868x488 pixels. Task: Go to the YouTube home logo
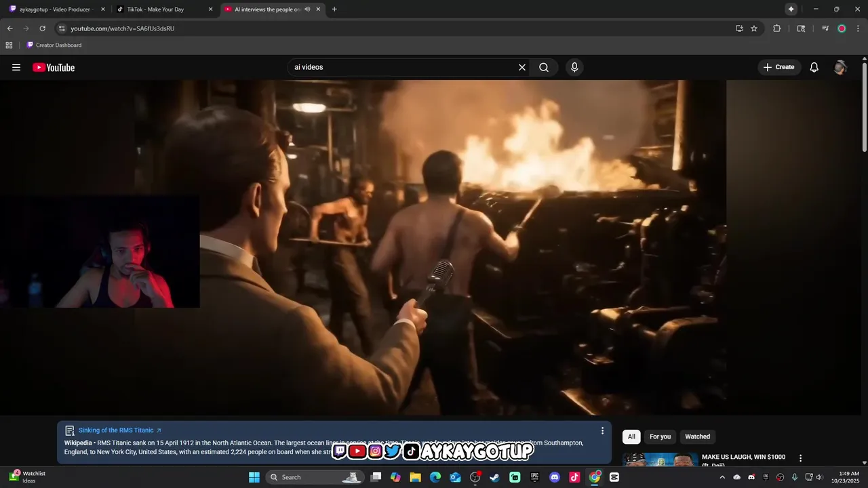point(54,67)
